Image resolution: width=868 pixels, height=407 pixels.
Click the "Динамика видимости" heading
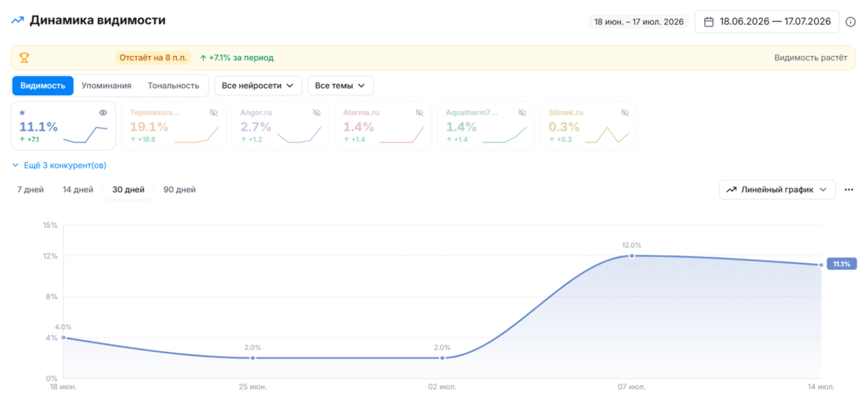point(98,20)
